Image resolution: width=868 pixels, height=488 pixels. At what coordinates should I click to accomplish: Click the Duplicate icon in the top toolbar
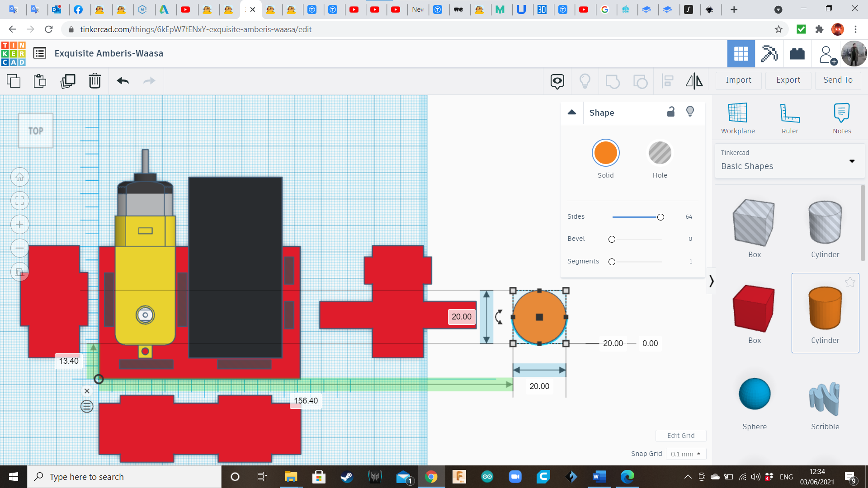pos(67,81)
